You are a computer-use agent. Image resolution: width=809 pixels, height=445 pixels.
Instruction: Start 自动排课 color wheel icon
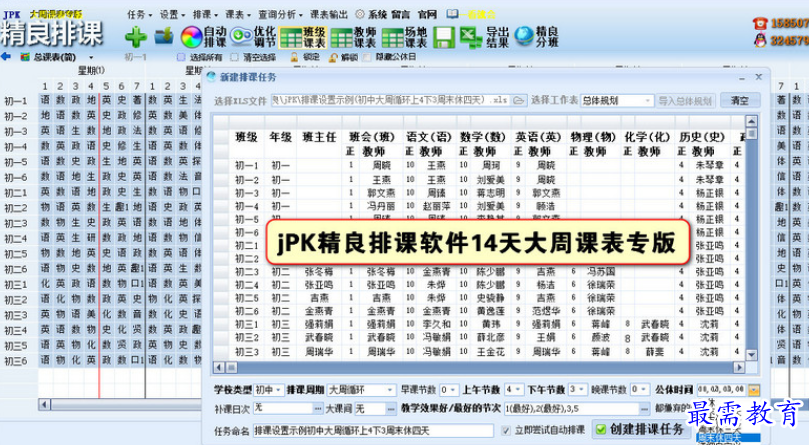coord(191,37)
